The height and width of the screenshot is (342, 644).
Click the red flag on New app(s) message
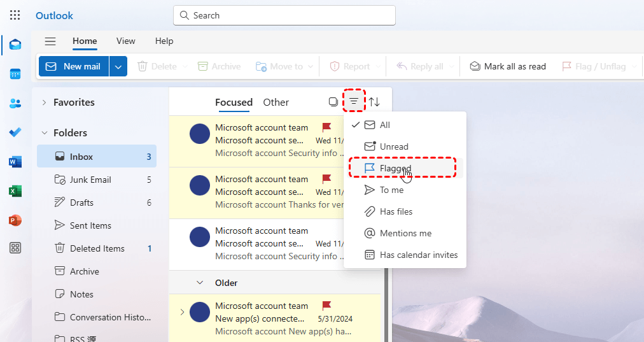(326, 306)
